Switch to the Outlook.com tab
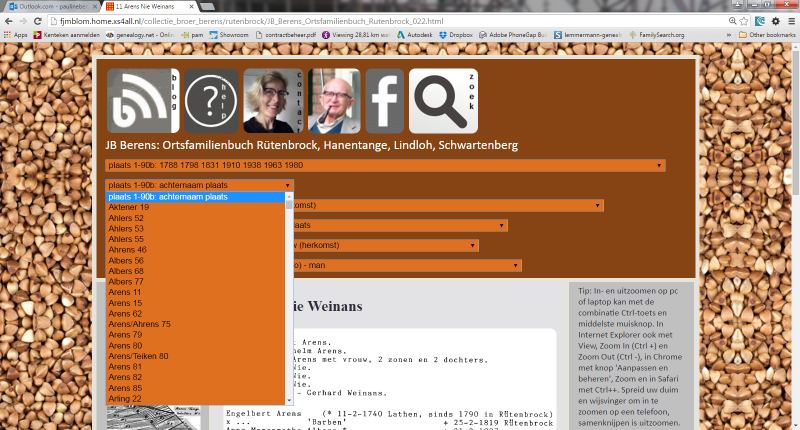800x430 pixels. [x=51, y=7]
